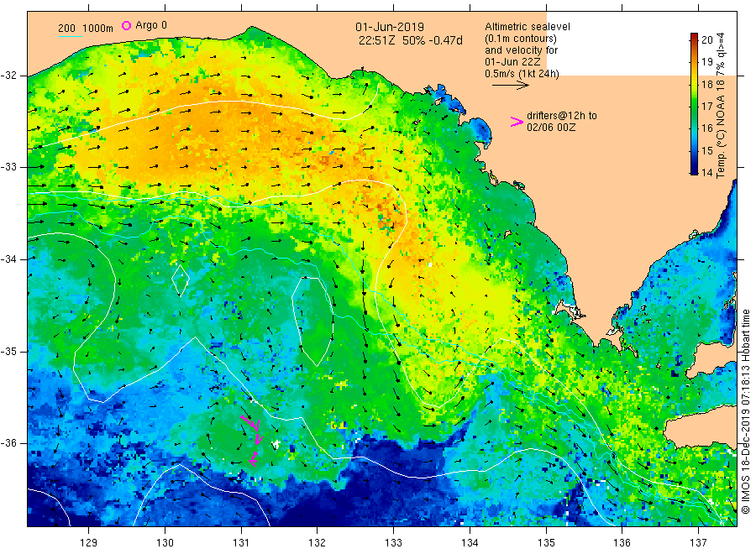Click the color bar value 16

coord(707,128)
